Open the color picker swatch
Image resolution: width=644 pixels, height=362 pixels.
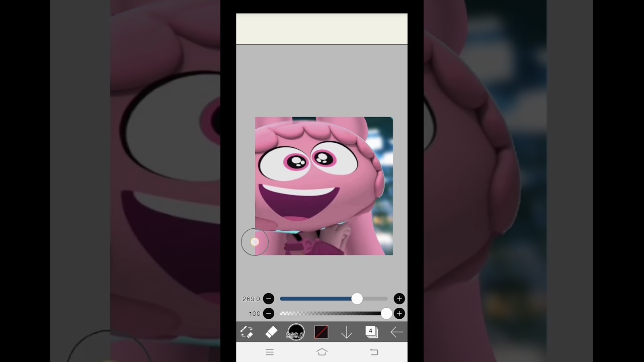click(321, 332)
